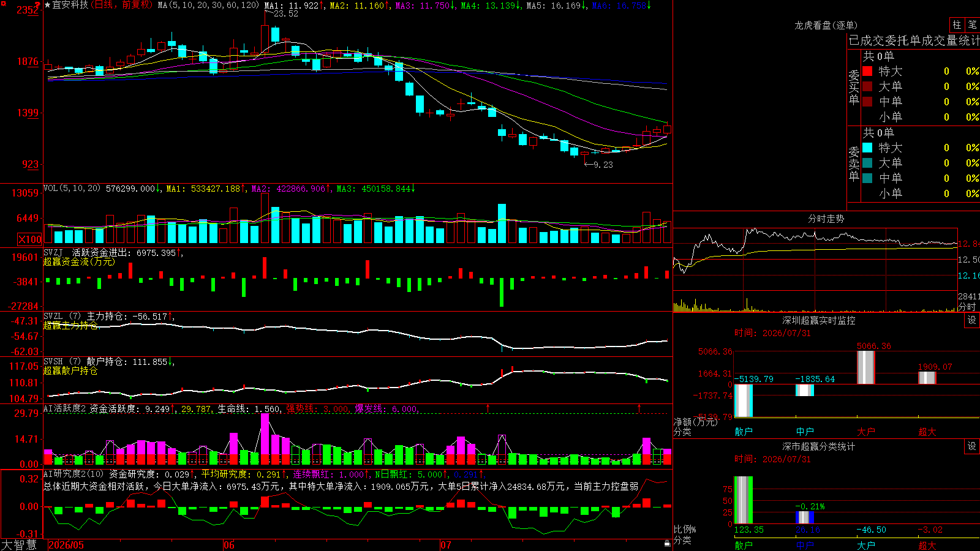Open the 成交量统计 tab
The image size is (980, 551).
click(x=951, y=40)
